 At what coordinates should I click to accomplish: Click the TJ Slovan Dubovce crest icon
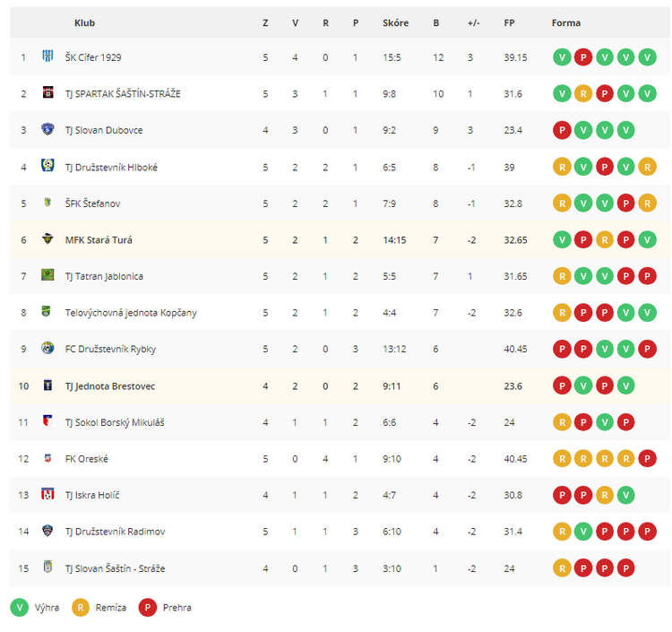coord(47,129)
